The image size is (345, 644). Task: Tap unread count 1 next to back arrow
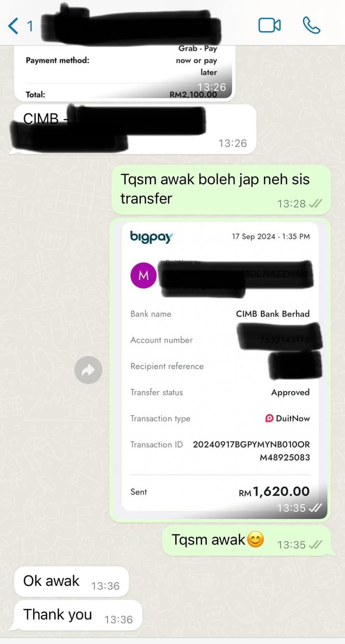[x=30, y=26]
